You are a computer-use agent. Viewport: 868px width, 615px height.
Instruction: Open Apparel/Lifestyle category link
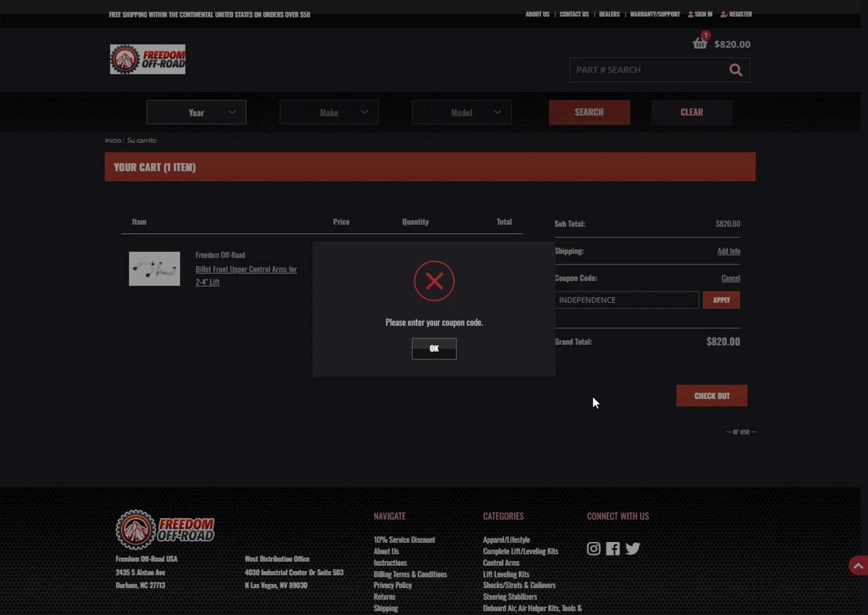pos(506,540)
